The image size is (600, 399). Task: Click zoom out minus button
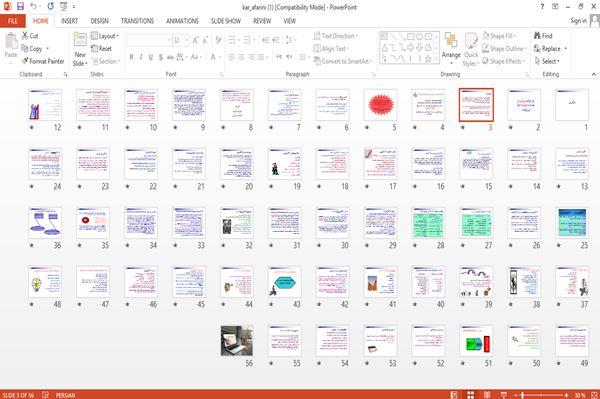pyautogui.click(x=515, y=395)
